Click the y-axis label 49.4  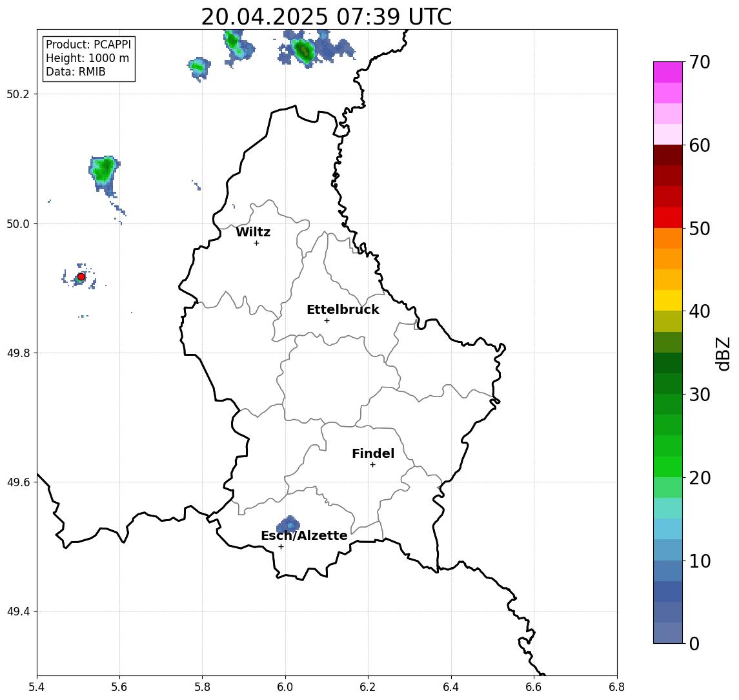tap(18, 612)
